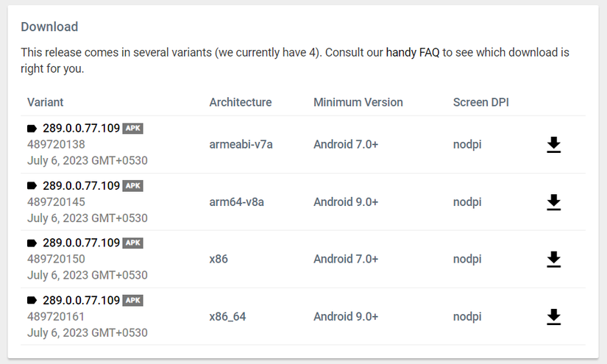Click the Architecture column header
This screenshot has height=364, width=607.
tap(241, 102)
